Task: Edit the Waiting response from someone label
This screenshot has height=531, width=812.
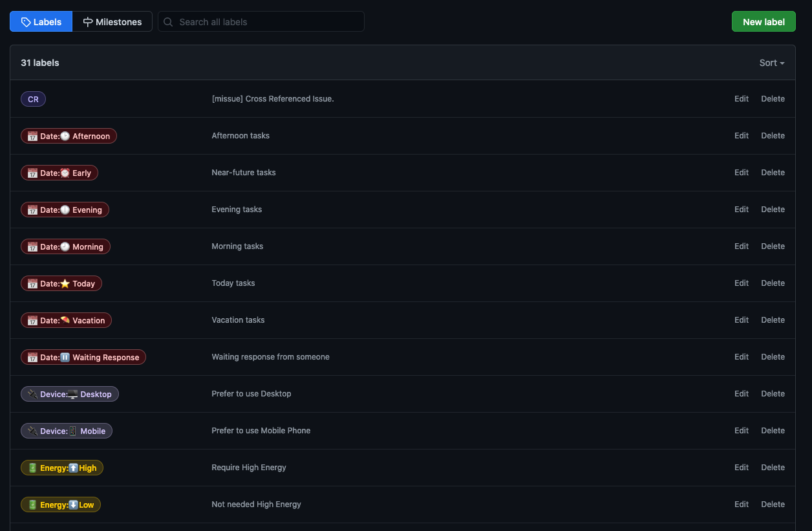Action: pyautogui.click(x=742, y=357)
